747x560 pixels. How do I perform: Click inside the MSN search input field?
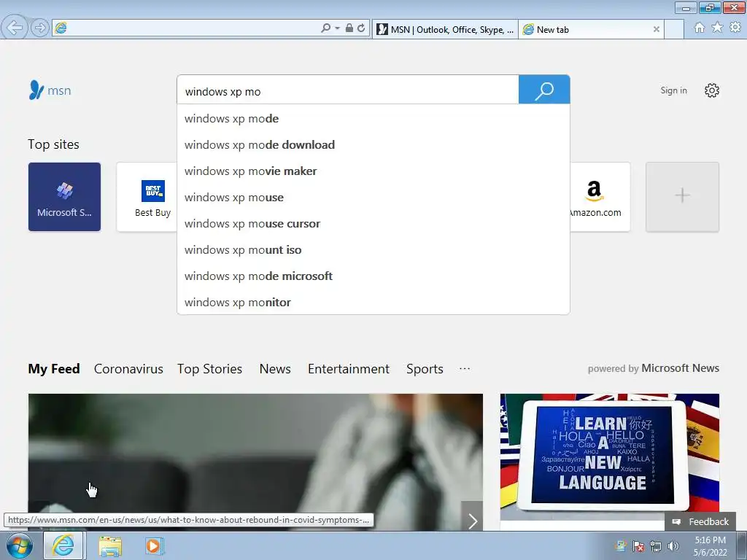coord(348,90)
